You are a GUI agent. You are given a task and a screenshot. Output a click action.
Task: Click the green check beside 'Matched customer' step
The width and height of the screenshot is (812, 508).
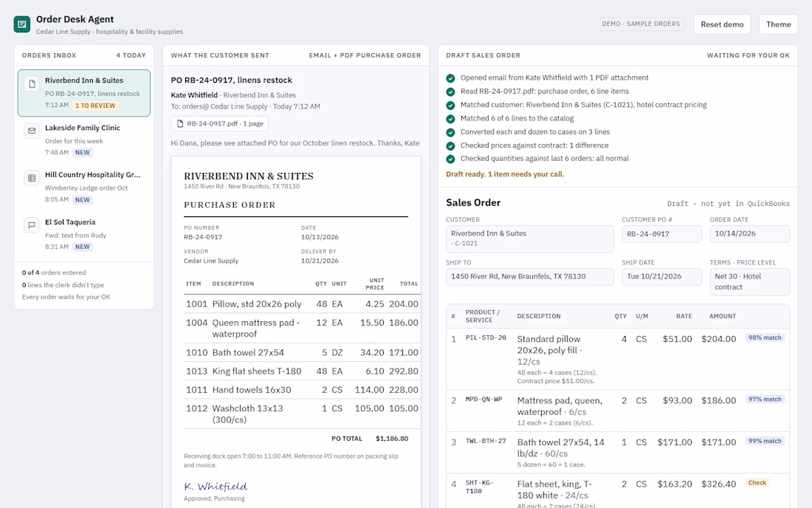450,105
